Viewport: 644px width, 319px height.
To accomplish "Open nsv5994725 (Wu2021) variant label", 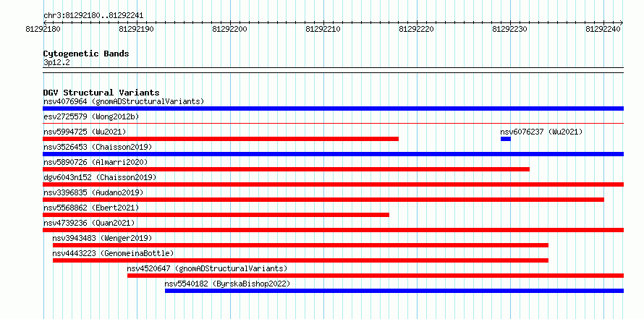I will coord(85,132).
